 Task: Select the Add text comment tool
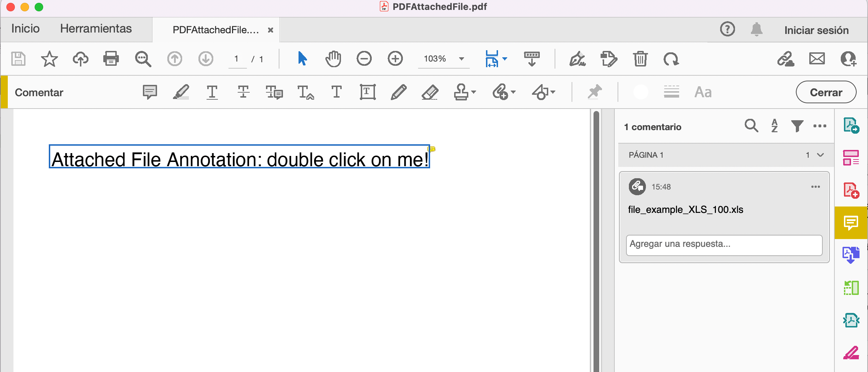pyautogui.click(x=336, y=92)
